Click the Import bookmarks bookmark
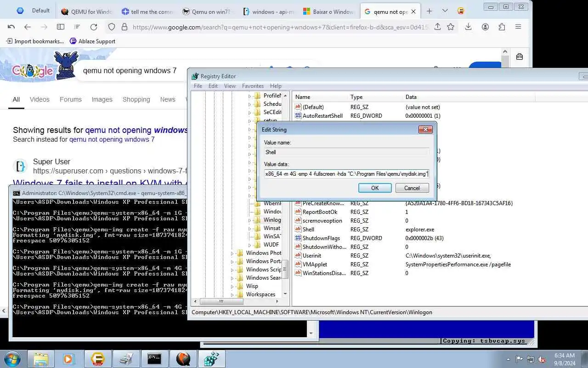Screen dimensions: 588x368 (35, 41)
